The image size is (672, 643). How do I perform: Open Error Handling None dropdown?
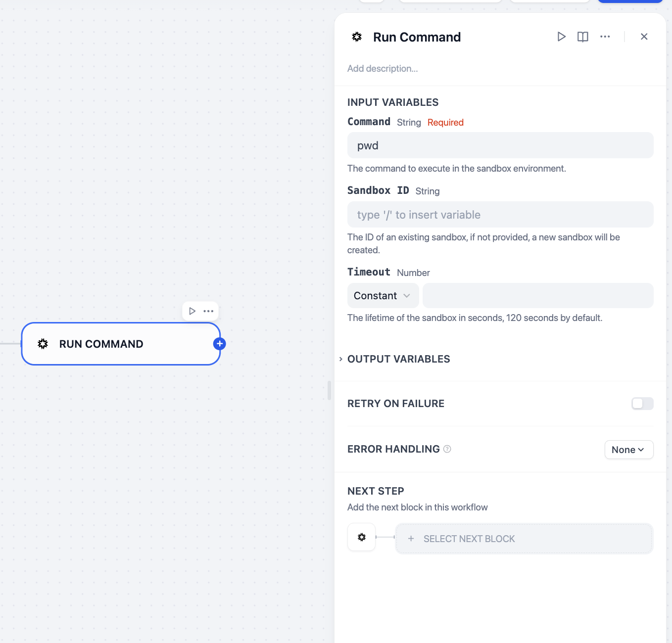(x=628, y=450)
